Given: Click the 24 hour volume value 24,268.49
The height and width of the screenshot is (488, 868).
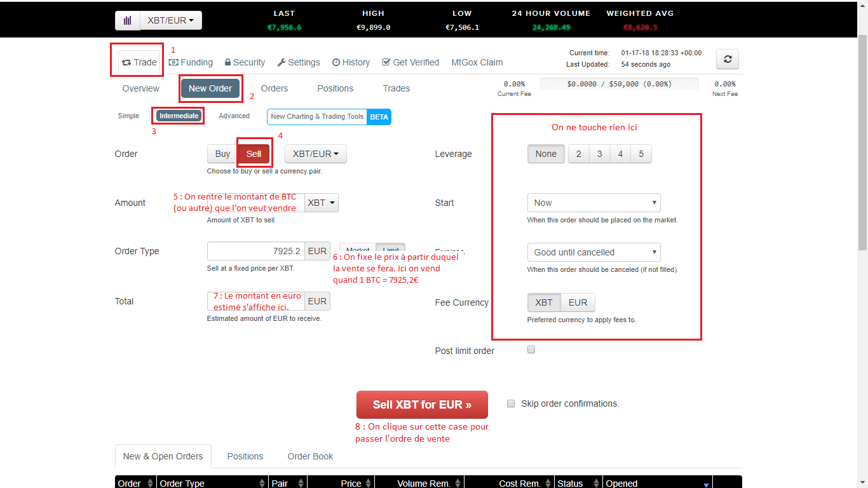Looking at the screenshot, I should [x=551, y=27].
